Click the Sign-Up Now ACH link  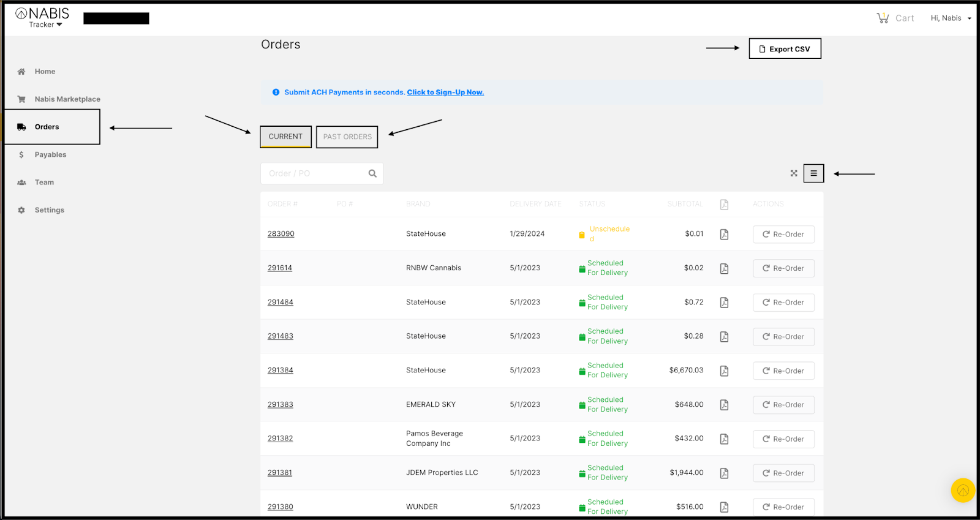tap(445, 92)
